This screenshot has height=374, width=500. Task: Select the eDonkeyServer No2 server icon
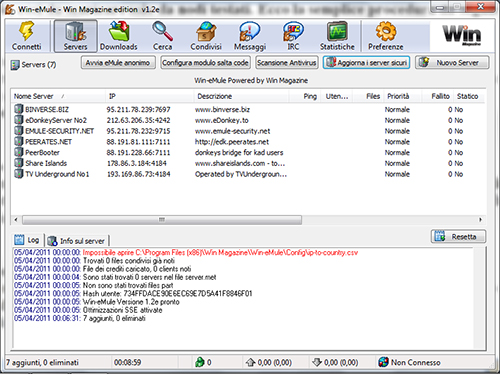pos(19,120)
